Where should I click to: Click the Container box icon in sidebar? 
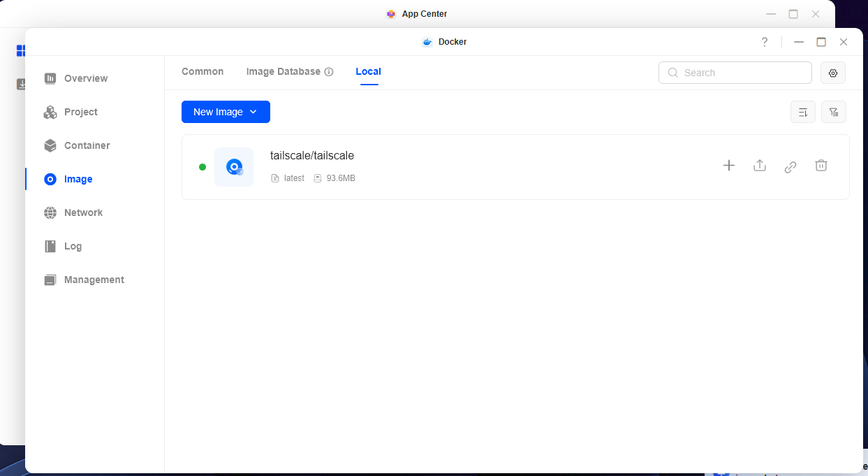(x=50, y=145)
